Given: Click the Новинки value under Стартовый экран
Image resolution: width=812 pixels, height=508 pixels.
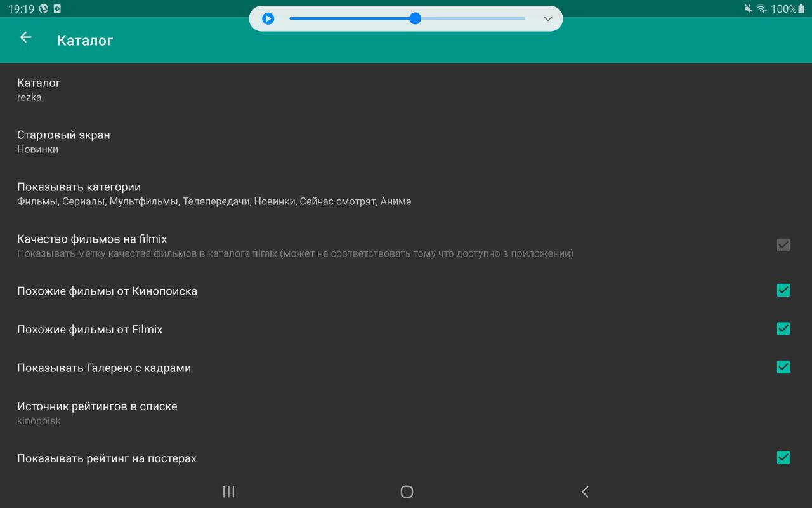Looking at the screenshot, I should [x=37, y=149].
